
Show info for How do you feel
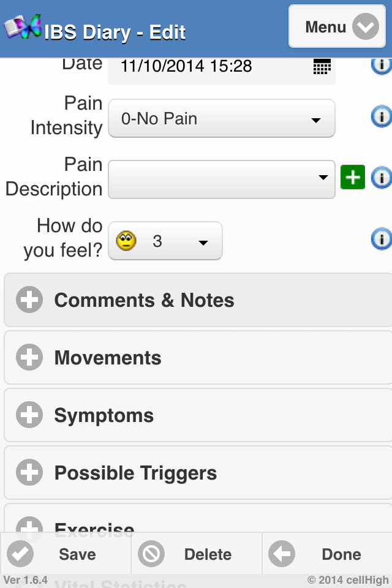pos(381,239)
